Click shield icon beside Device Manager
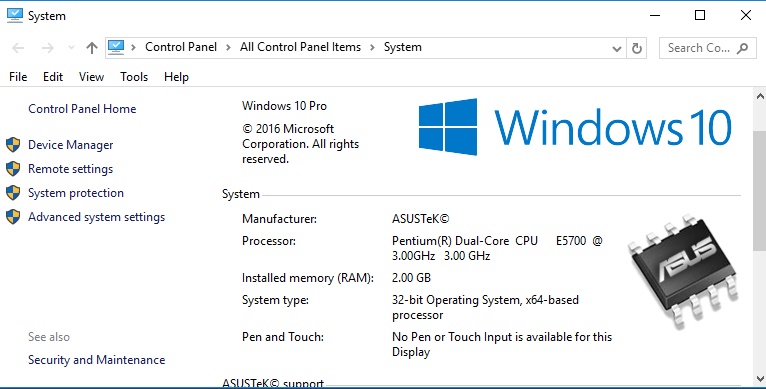766x389 pixels. tap(13, 145)
